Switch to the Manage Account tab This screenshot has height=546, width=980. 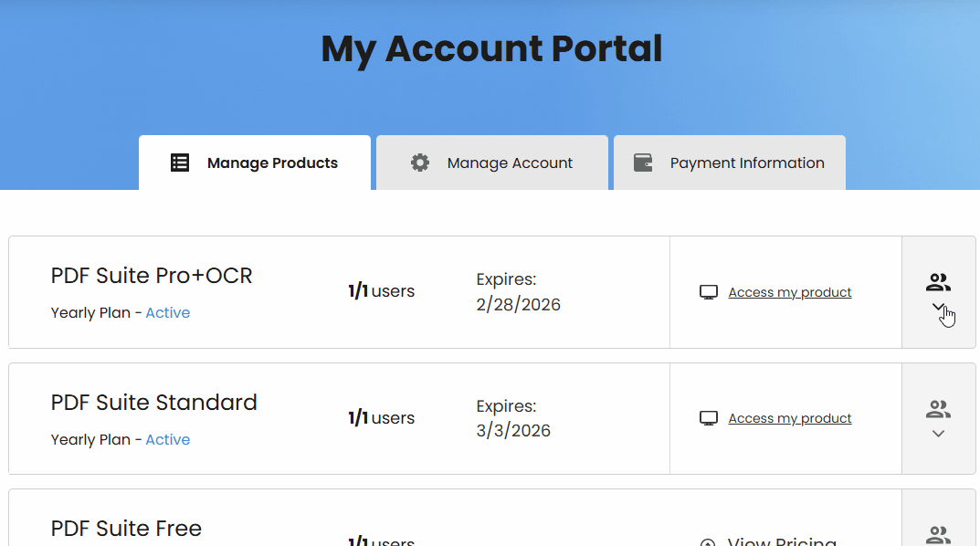tap(492, 163)
